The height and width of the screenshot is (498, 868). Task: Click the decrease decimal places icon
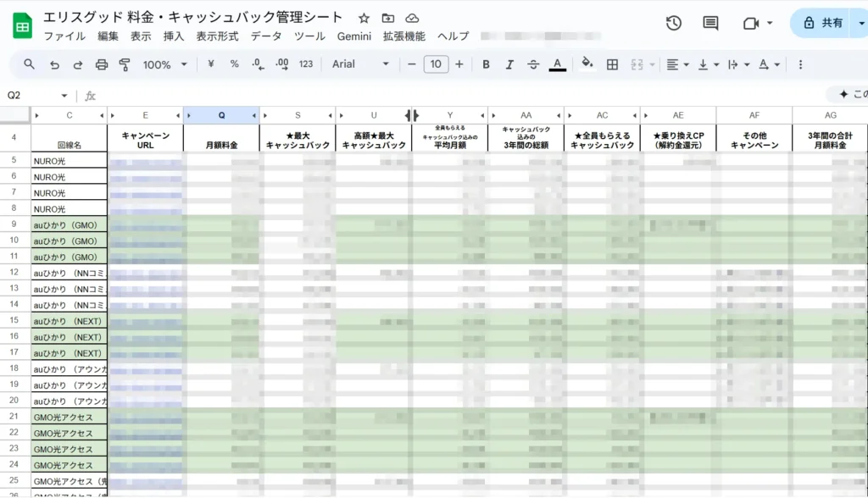pos(256,64)
